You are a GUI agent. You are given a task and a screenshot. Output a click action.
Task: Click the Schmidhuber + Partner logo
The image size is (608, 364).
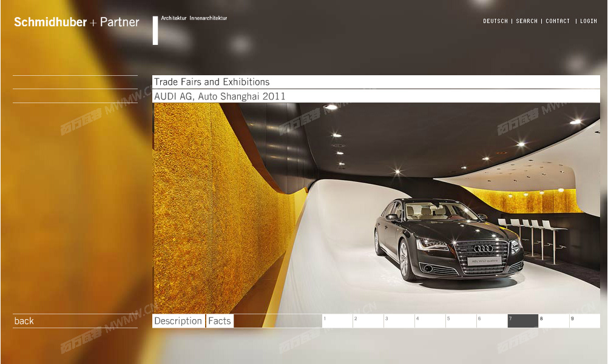click(x=76, y=22)
